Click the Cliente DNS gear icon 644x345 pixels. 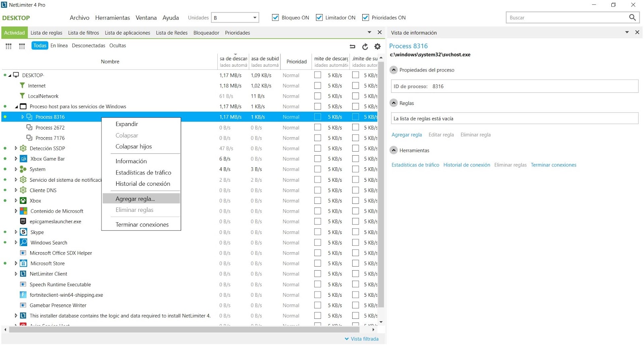(x=23, y=190)
